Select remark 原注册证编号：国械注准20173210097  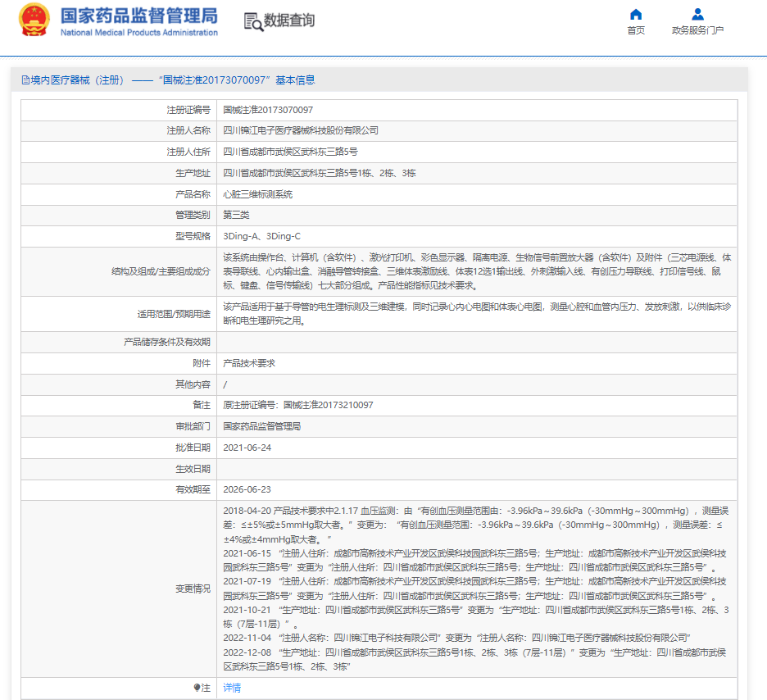pyautogui.click(x=298, y=405)
